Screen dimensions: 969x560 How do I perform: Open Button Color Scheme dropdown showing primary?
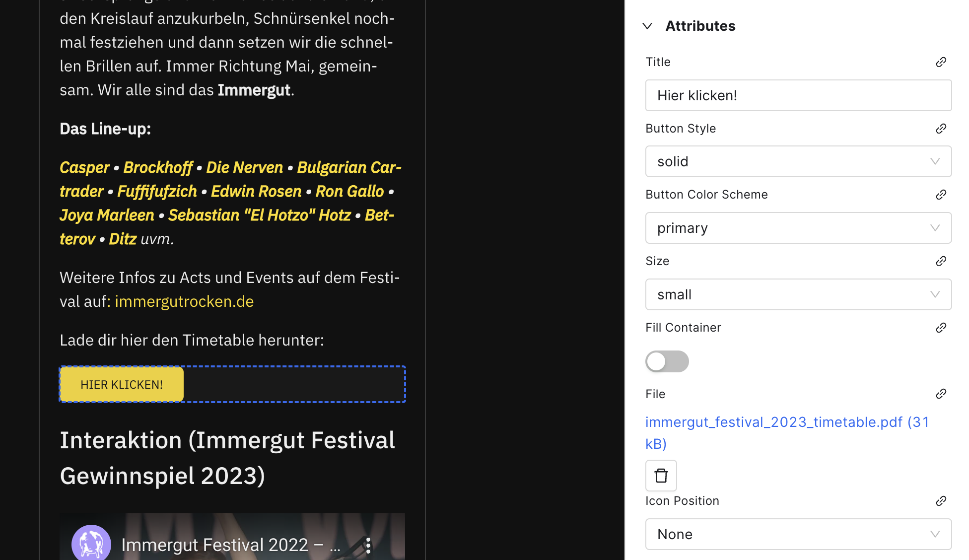pyautogui.click(x=798, y=228)
